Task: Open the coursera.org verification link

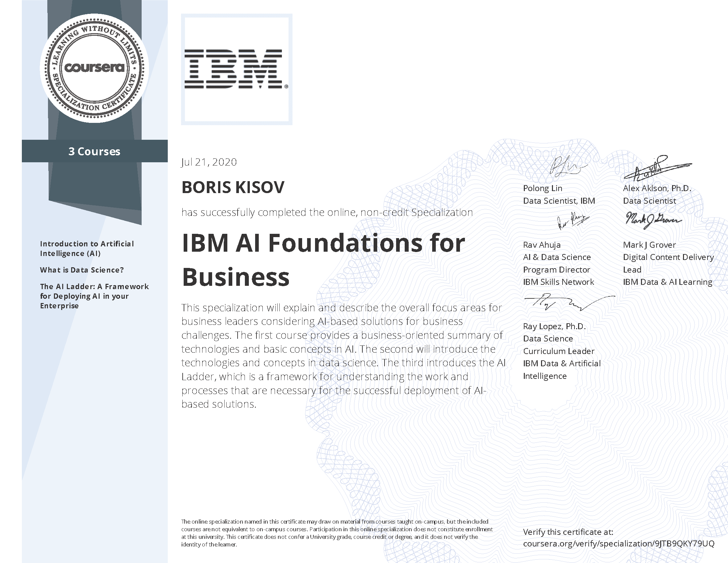Action: 619,544
